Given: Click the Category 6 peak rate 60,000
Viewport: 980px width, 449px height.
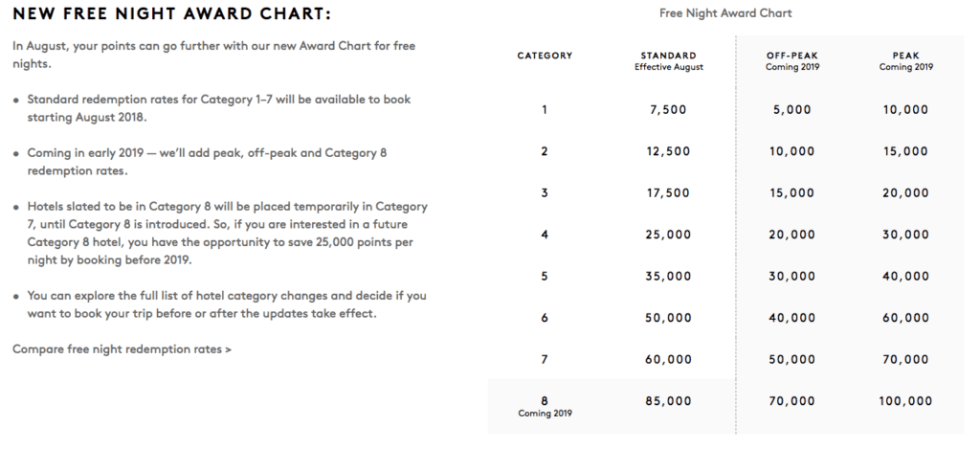Looking at the screenshot, I should [x=905, y=318].
